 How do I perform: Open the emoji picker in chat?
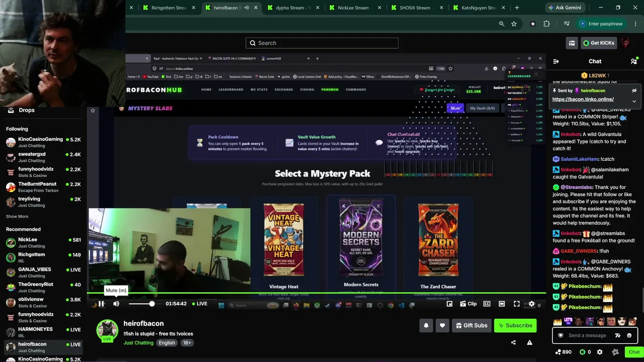(629, 335)
